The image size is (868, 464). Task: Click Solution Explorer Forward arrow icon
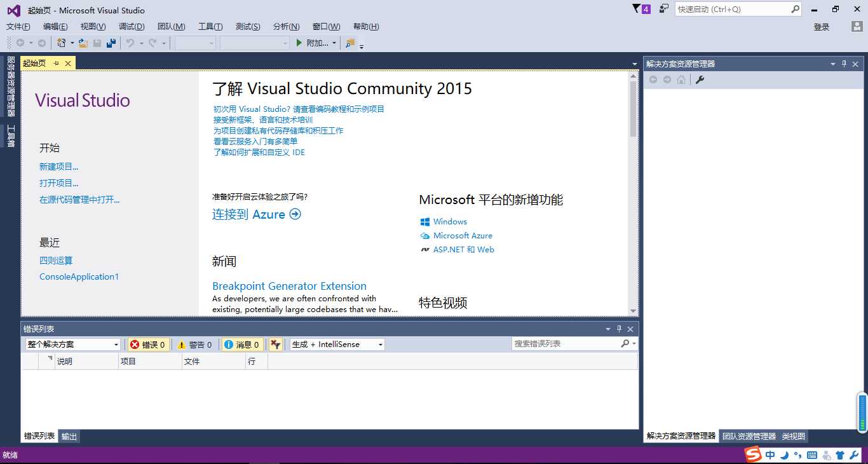coord(667,79)
